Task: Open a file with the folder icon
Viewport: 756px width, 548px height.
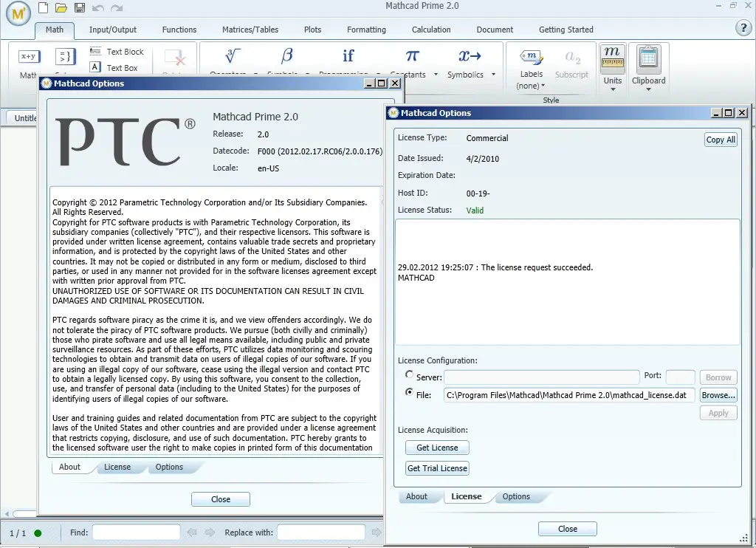Action: coord(61,7)
